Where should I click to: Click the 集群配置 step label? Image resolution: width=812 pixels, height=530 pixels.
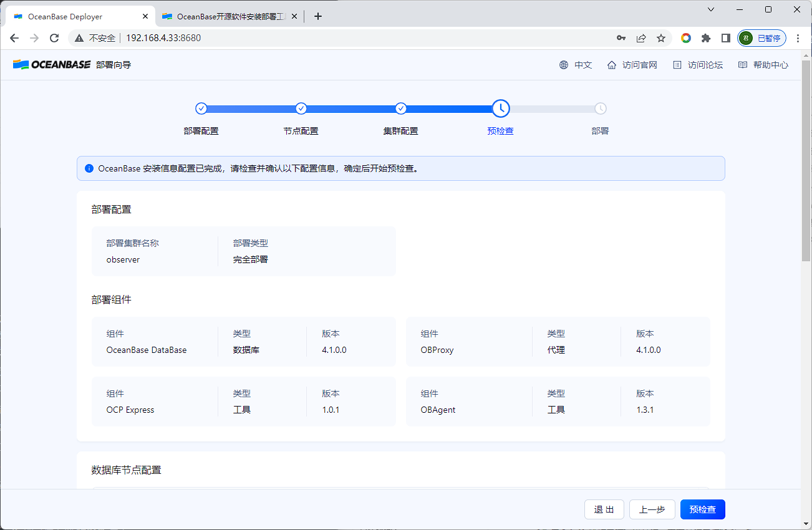coord(401,131)
